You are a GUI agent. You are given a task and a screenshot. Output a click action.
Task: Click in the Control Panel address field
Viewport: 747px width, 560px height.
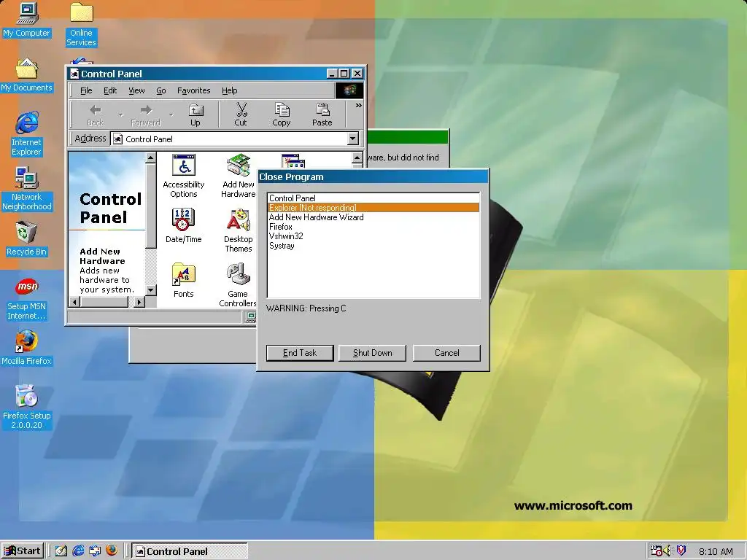(x=229, y=139)
